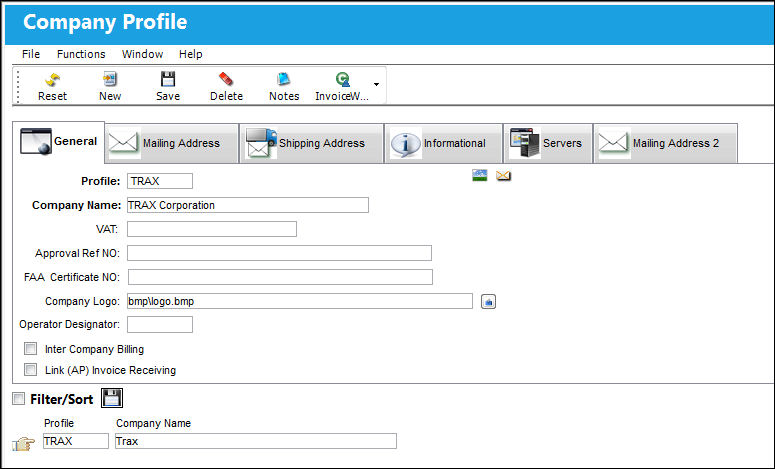
Task: Open the InvoiceW... toolbar function
Action: tap(342, 86)
